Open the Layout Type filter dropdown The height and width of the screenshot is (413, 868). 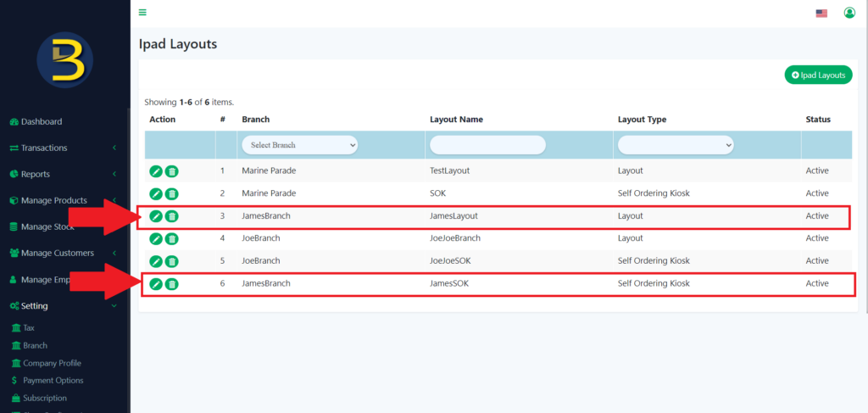click(676, 145)
